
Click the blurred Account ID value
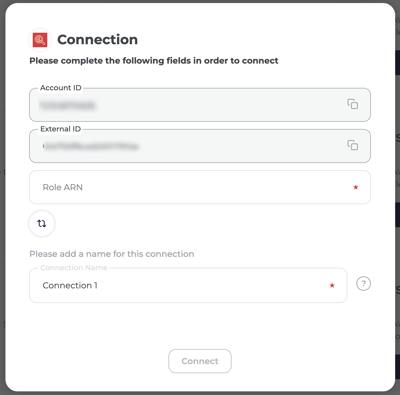pos(68,106)
